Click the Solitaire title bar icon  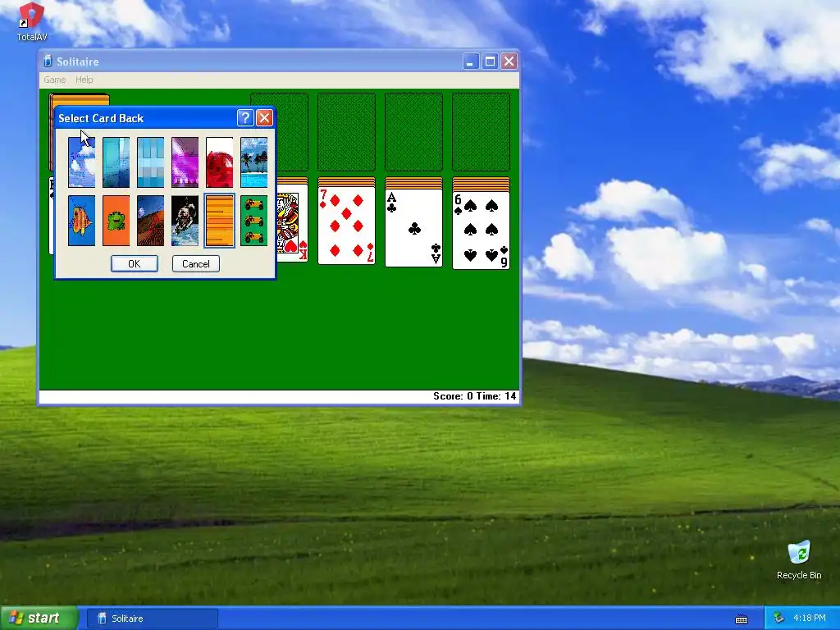point(48,61)
